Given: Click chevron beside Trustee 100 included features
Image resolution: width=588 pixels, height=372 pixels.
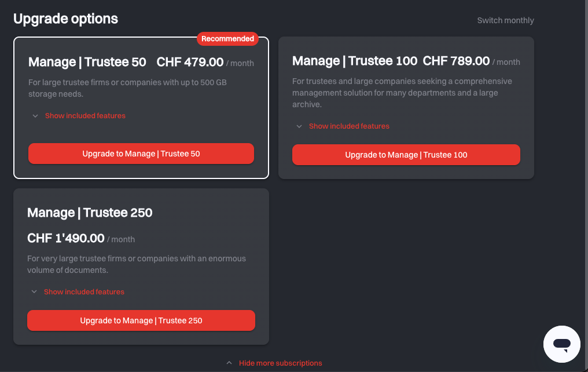Looking at the screenshot, I should coord(299,126).
